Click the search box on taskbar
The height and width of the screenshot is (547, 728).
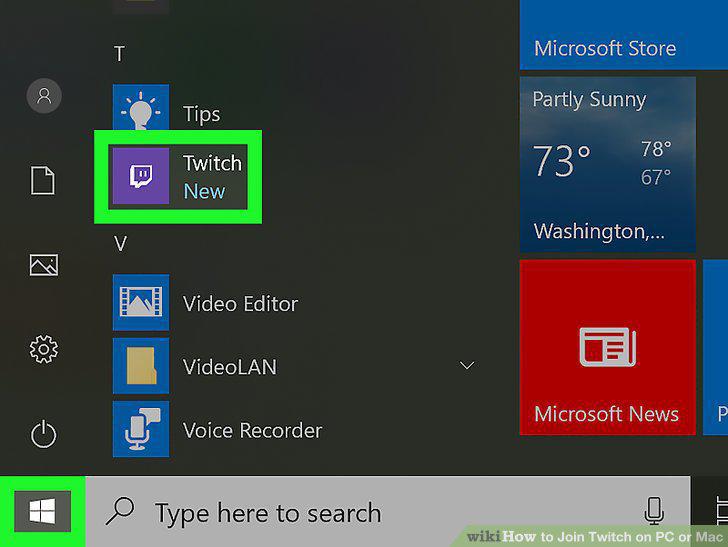(x=388, y=511)
